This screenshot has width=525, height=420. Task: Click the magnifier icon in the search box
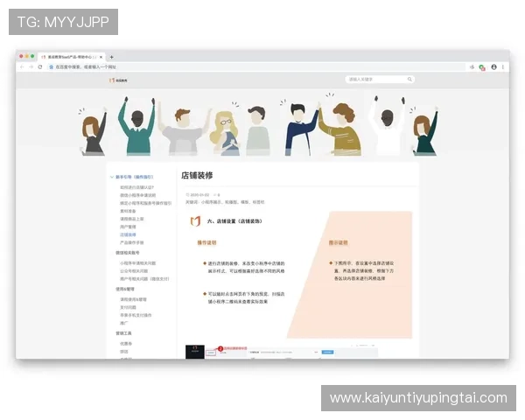pos(409,80)
